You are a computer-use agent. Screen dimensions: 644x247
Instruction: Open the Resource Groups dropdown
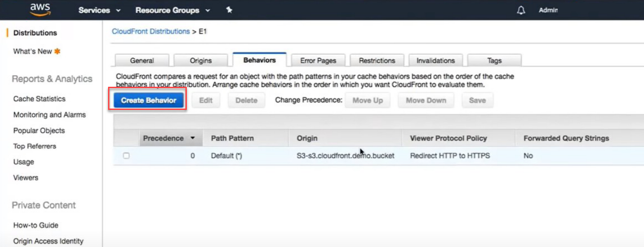tap(173, 10)
